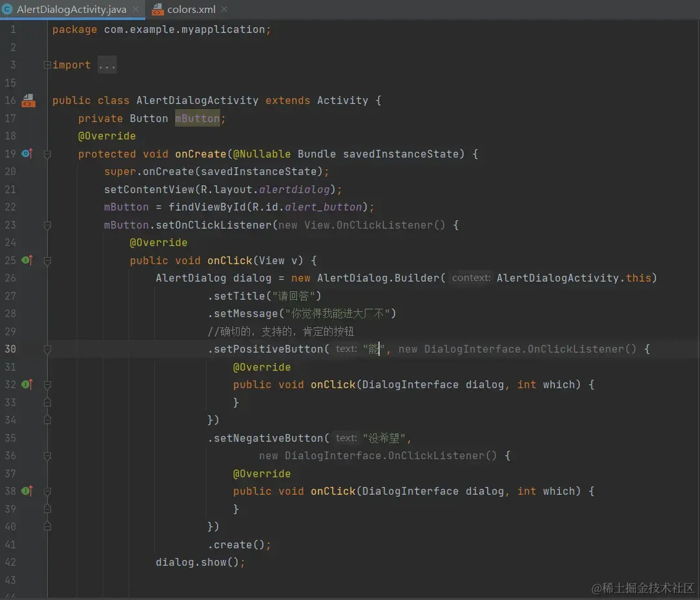This screenshot has height=600, width=700.
Task: Collapse the onCreate method fold on line 19
Action: pyautogui.click(x=47, y=154)
